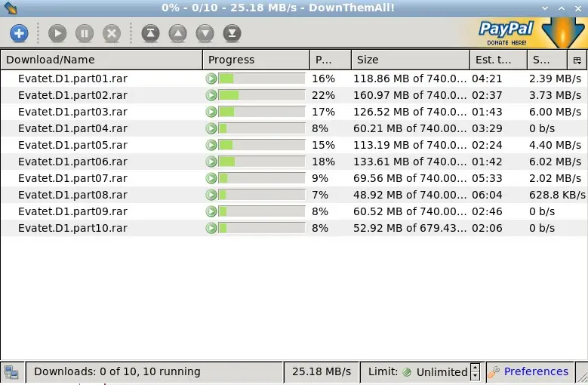This screenshot has height=385, width=588.
Task: Sort by the Est. t... column header
Action: [x=498, y=60]
